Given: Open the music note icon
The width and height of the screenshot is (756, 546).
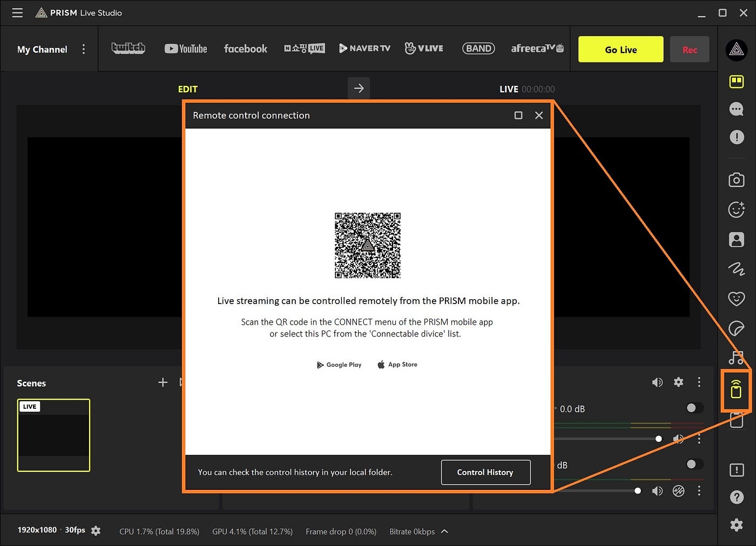Looking at the screenshot, I should click(x=736, y=358).
